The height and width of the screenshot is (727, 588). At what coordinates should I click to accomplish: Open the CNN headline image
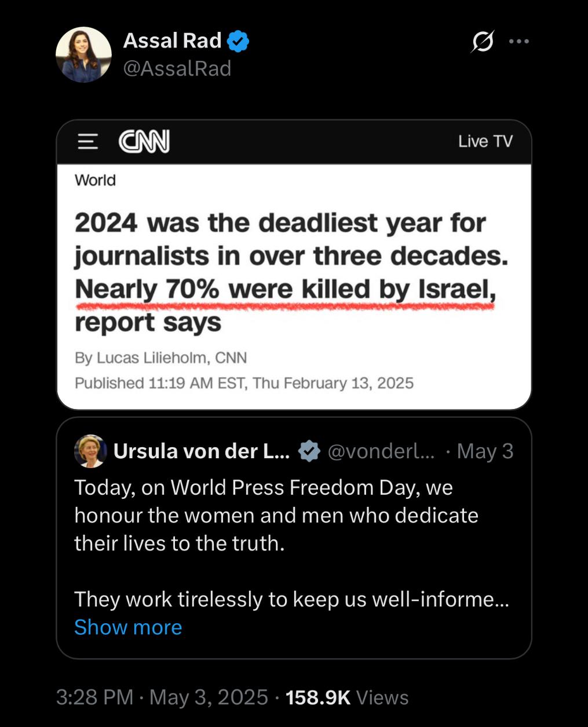click(294, 265)
